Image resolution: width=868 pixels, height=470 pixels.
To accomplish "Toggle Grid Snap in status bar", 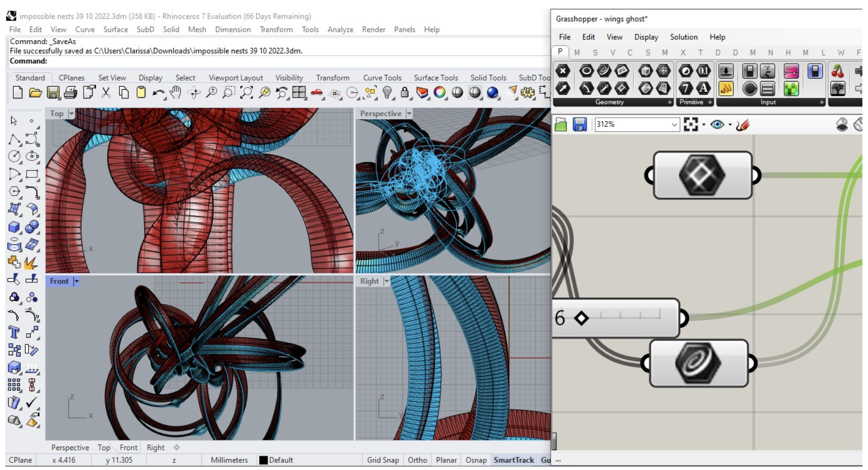I will click(x=382, y=460).
